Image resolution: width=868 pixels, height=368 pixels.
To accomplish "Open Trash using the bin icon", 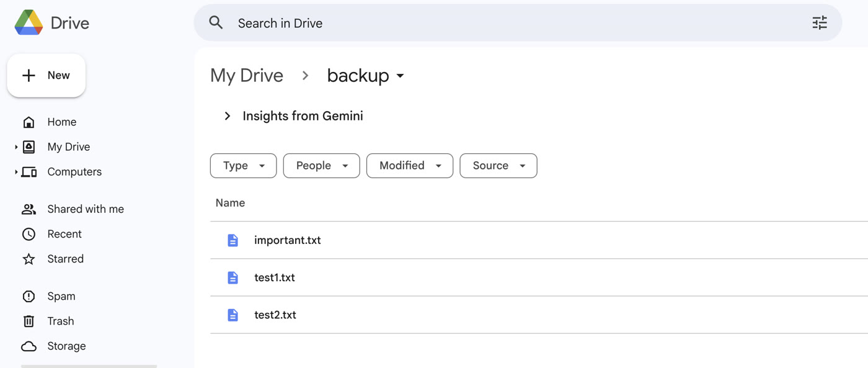I will [x=29, y=321].
